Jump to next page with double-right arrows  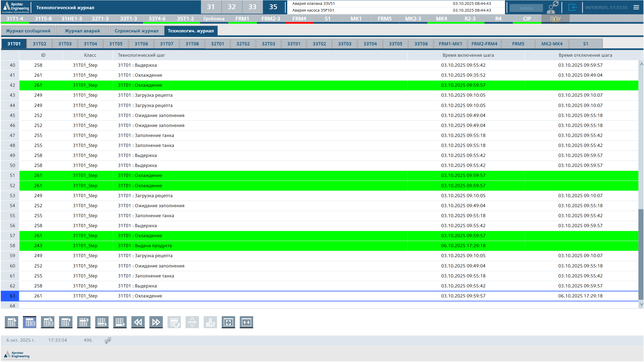click(156, 322)
